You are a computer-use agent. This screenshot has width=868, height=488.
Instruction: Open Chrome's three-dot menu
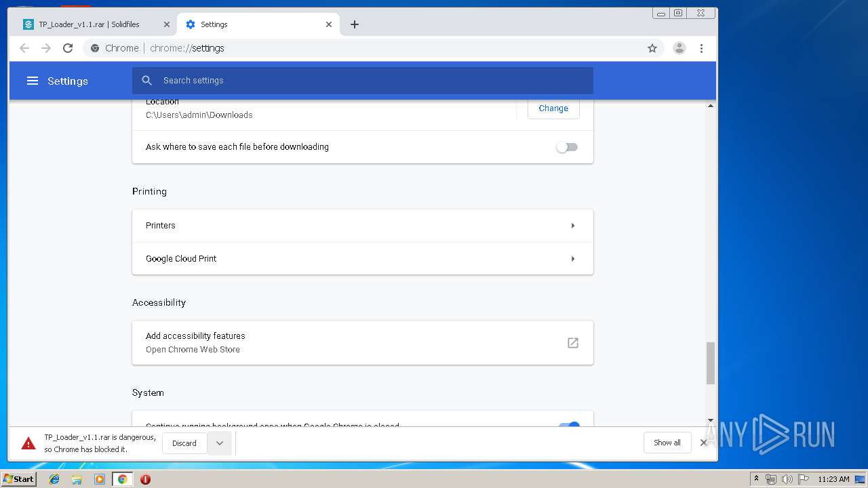[x=701, y=48]
